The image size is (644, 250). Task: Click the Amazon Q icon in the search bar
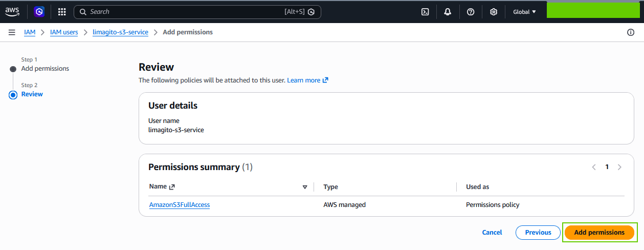(311, 12)
